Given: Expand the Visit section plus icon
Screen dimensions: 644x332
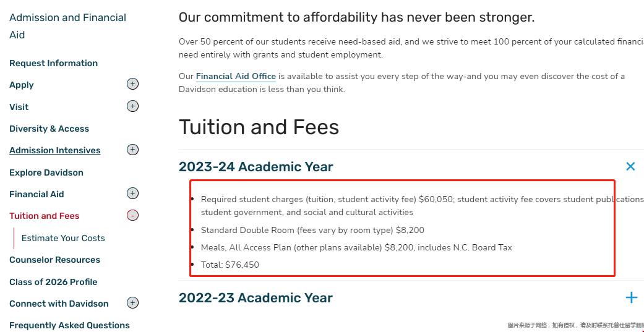Looking at the screenshot, I should (132, 106).
